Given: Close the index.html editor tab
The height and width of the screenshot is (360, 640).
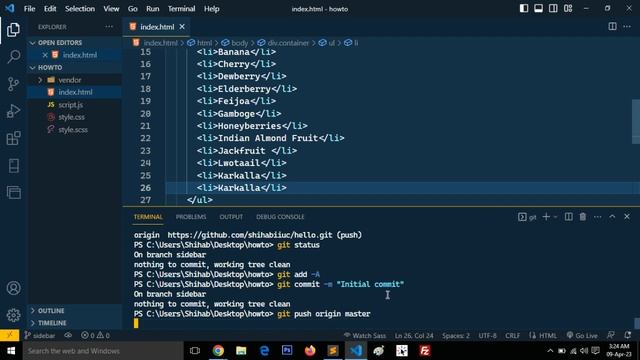Looking at the screenshot, I should [x=182, y=27].
